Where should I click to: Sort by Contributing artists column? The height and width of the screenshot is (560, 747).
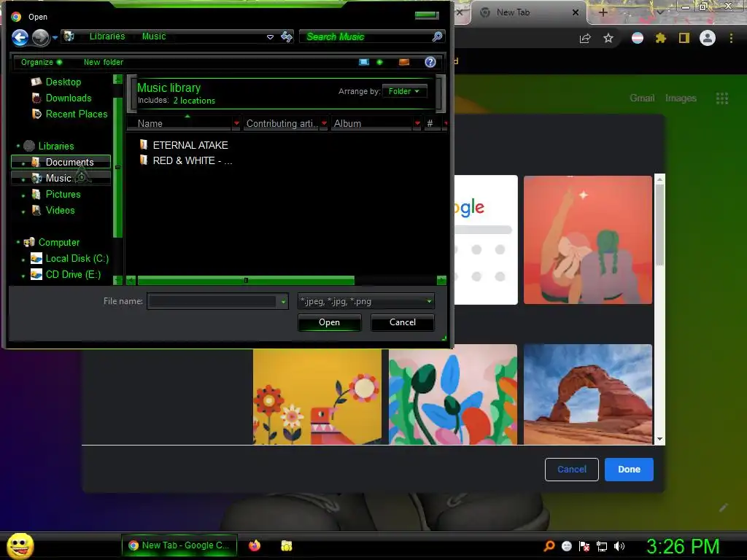point(282,123)
